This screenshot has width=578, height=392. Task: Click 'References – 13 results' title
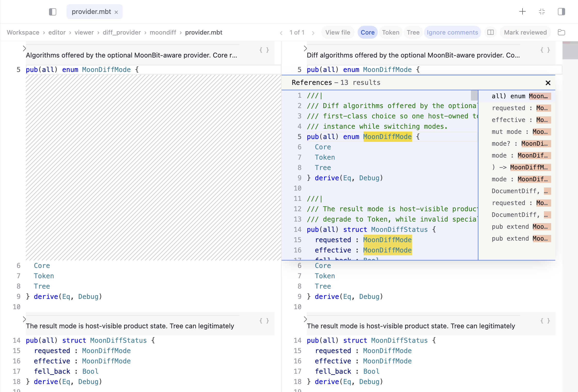click(336, 83)
